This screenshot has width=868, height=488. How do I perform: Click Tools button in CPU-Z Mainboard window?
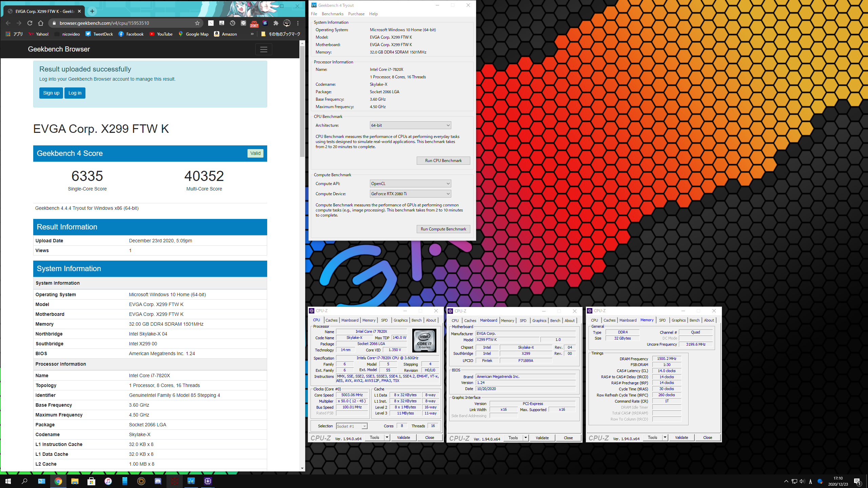coord(513,438)
